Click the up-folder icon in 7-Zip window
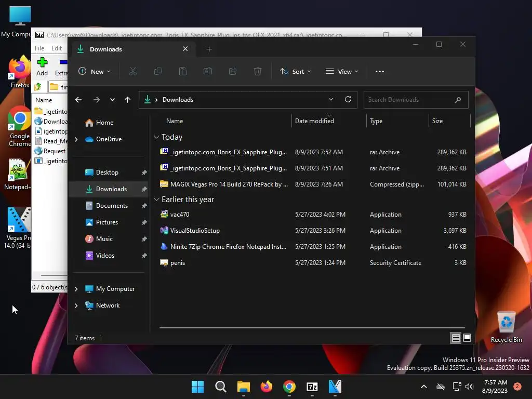The image size is (532, 399). 38,87
